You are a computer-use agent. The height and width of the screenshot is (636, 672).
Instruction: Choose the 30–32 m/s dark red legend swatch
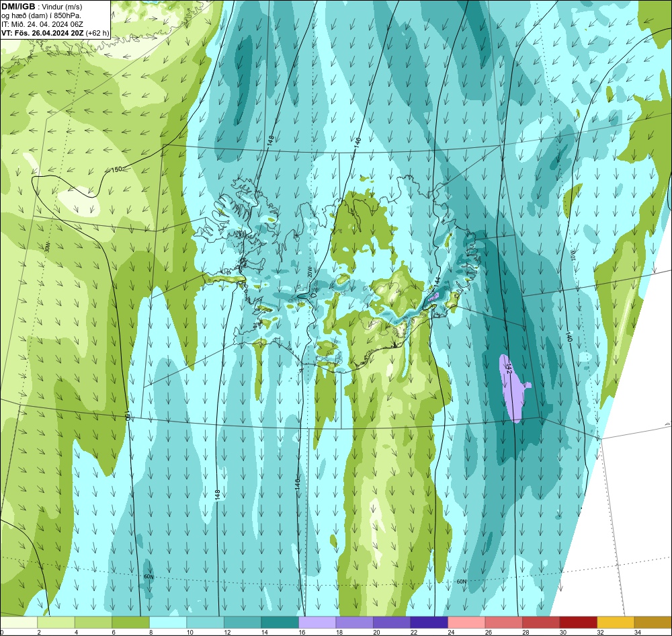point(578,623)
